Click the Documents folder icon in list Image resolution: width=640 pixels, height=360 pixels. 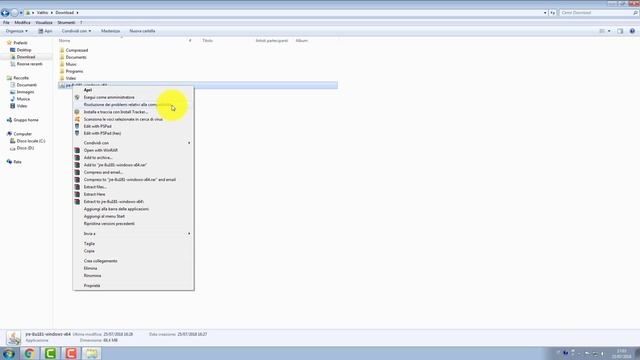62,57
